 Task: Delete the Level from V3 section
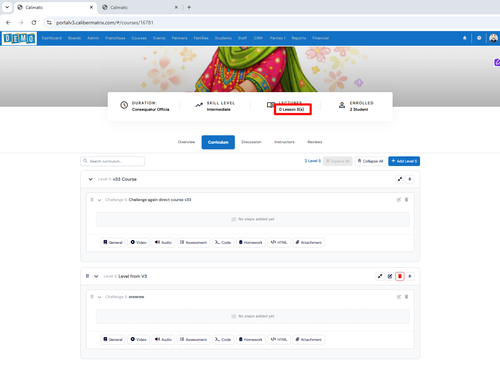click(x=400, y=276)
